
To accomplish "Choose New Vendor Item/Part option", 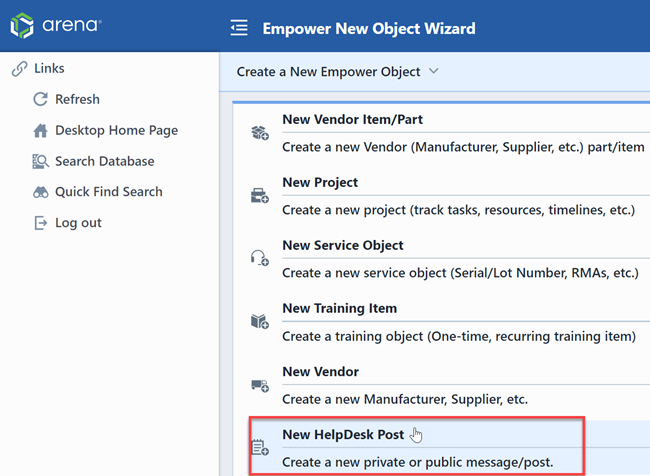I will click(352, 119).
